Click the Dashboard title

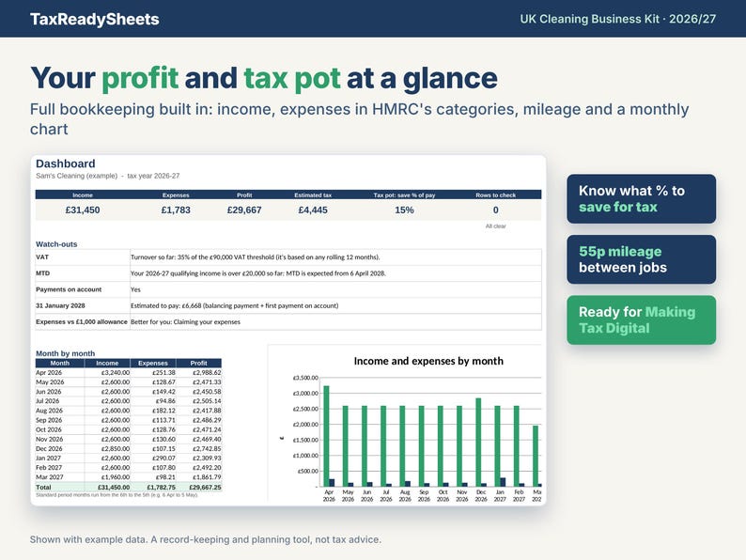pyautogui.click(x=66, y=163)
